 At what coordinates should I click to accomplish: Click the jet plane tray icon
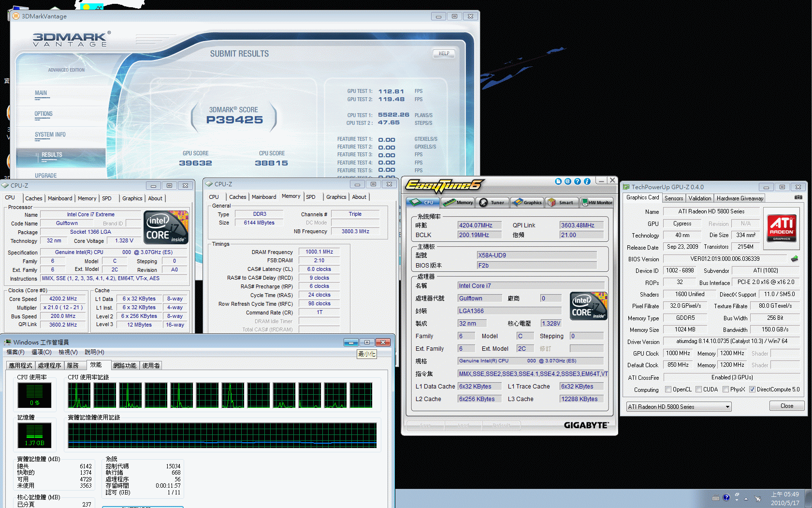point(757,498)
